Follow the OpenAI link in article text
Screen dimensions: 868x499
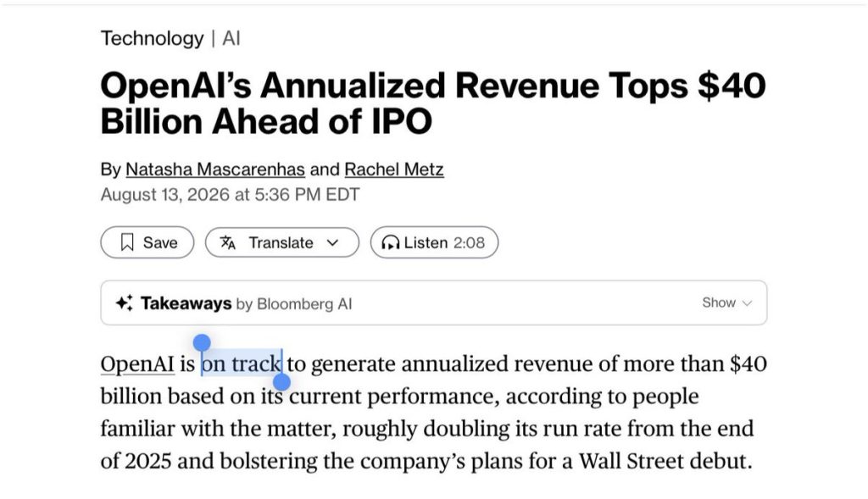(137, 364)
